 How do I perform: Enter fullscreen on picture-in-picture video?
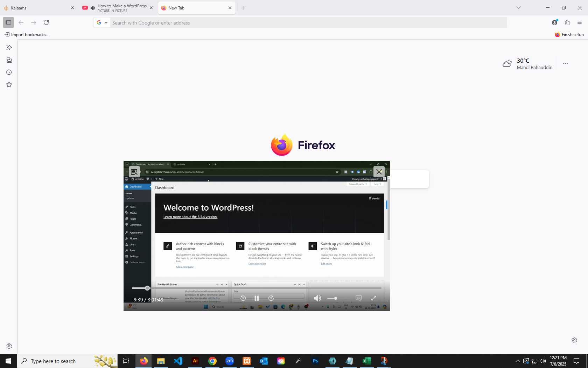tap(373, 298)
